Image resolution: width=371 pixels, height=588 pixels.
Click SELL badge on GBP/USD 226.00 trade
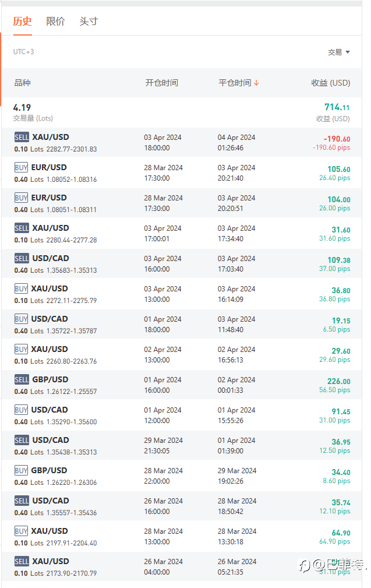(22, 380)
